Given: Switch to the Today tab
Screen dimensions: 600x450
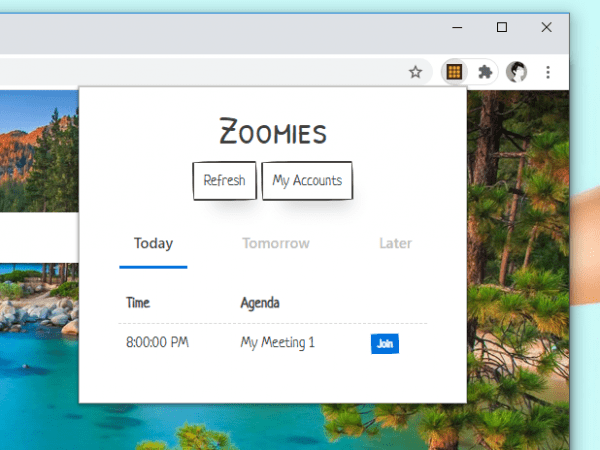Looking at the screenshot, I should point(153,244).
